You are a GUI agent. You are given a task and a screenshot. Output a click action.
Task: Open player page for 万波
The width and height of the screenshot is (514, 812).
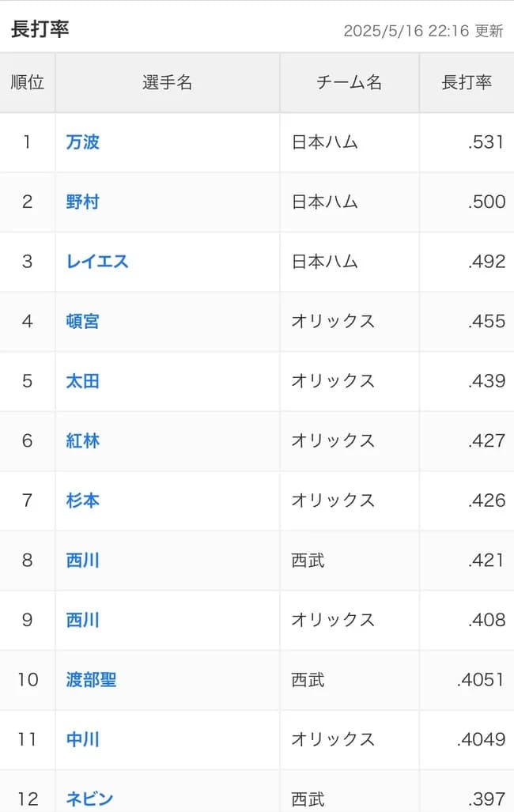pos(84,143)
